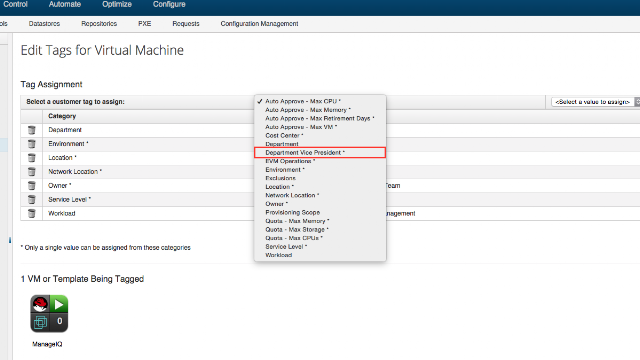Delete Network Location tag via trash icon
The width and height of the screenshot is (640, 360).
point(31,172)
